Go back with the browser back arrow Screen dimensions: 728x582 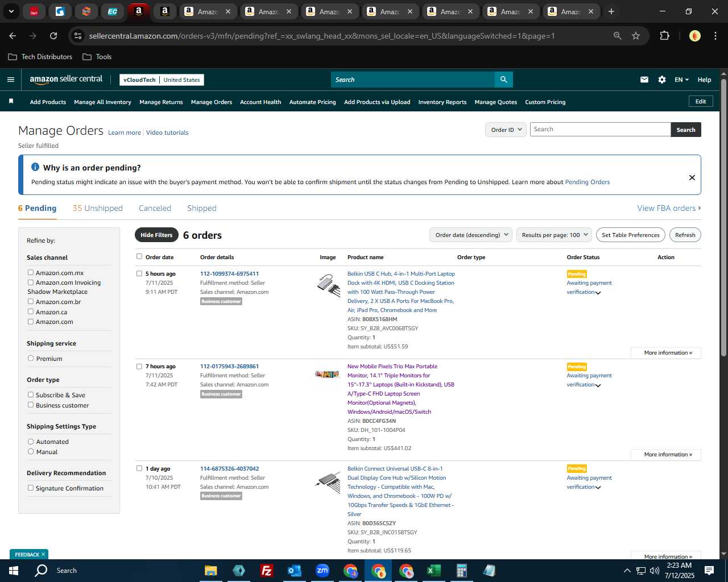pos(13,36)
